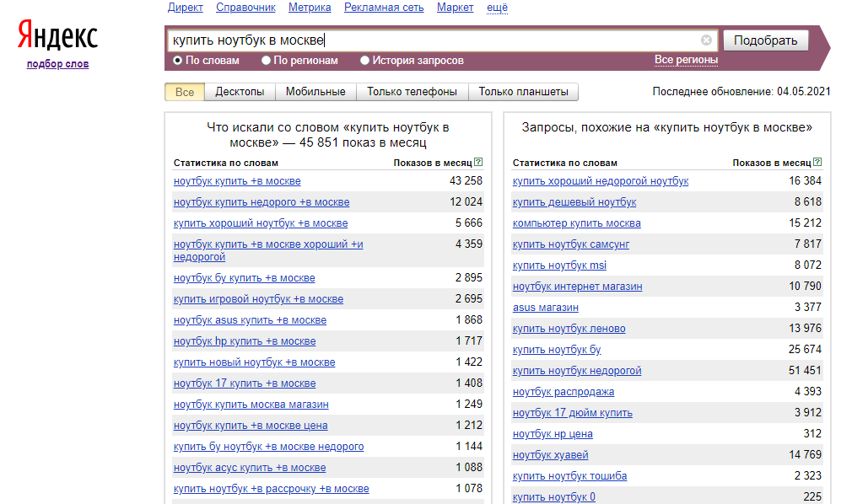This screenshot has height=504, width=852.
Task: Open query 'ноутбук hp купить +в москве'
Action: pyautogui.click(x=245, y=341)
